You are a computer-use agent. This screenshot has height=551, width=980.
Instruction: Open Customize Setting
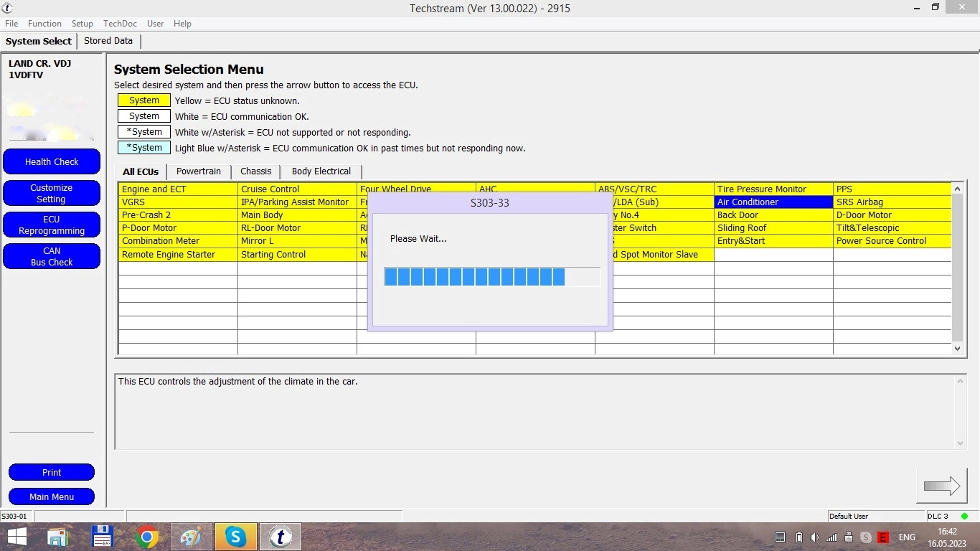click(x=52, y=193)
